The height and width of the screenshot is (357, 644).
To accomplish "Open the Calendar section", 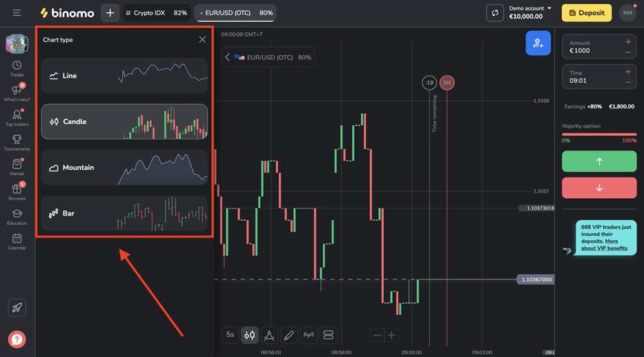I will tap(17, 242).
